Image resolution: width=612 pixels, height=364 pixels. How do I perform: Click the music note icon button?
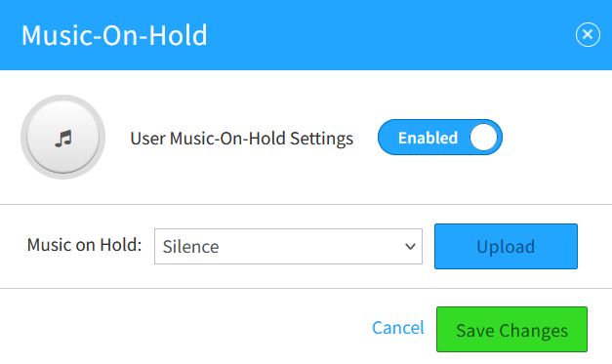click(x=63, y=139)
